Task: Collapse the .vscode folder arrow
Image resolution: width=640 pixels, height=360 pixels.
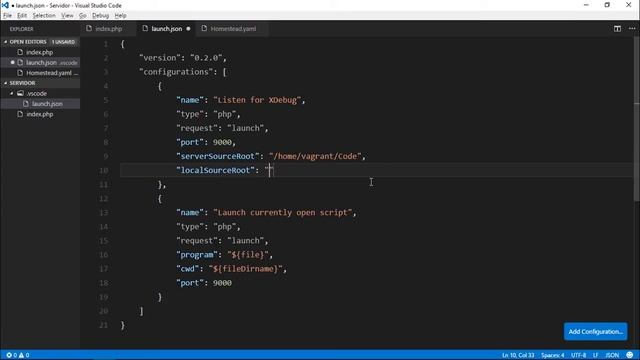Action: tap(12, 93)
